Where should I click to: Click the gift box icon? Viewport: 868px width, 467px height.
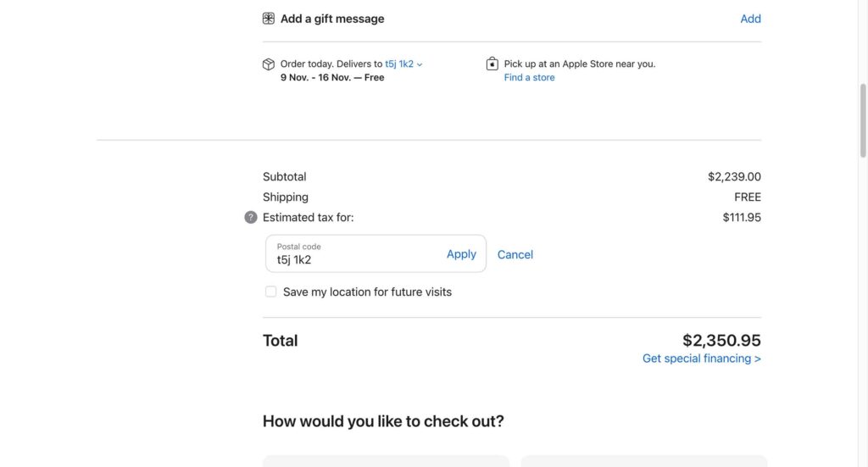tap(269, 19)
